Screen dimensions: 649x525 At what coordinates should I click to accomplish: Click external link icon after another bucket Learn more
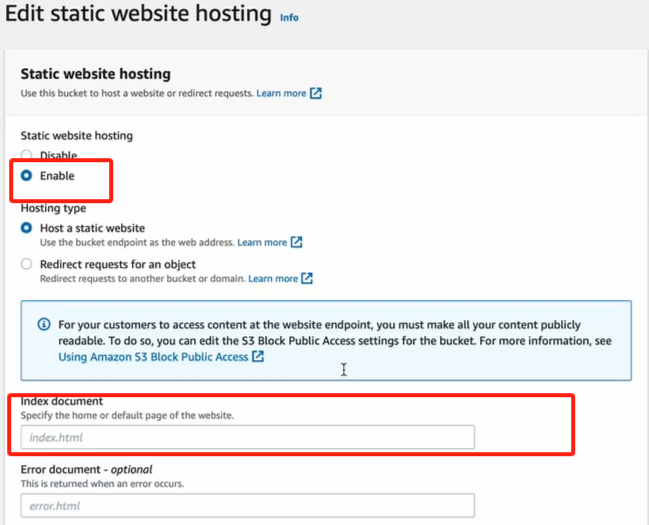[307, 278]
